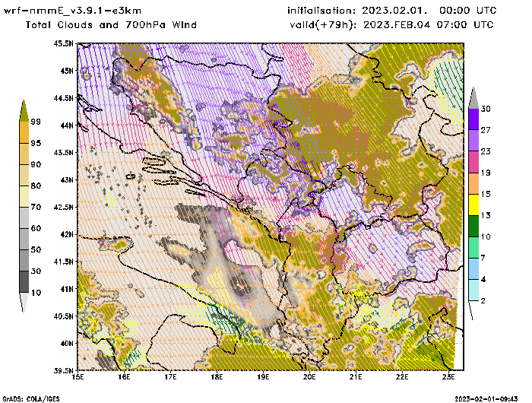The height and width of the screenshot is (403, 532).
Task: Pick the light gray 60–70 cloud swatch
Action: click(x=24, y=217)
